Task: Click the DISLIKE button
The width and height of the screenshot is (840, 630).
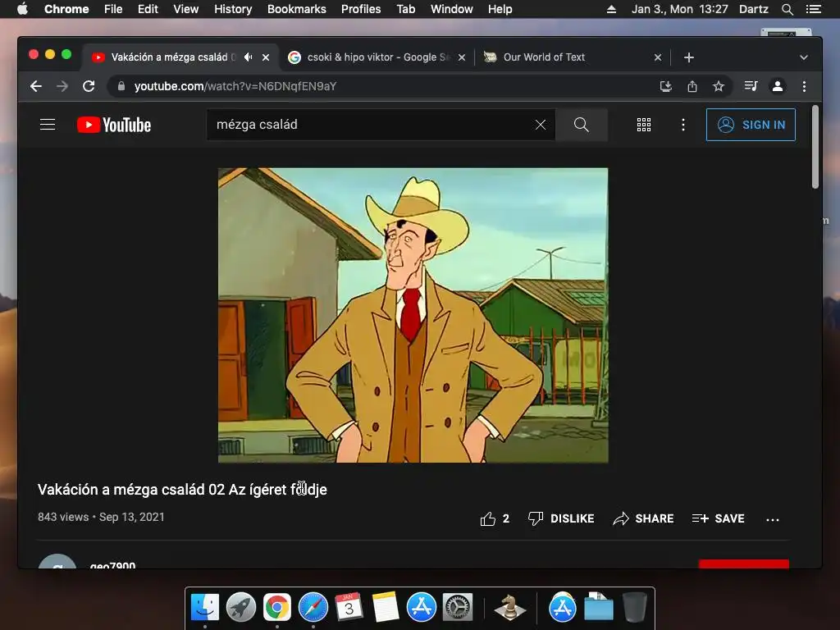Action: 561,518
